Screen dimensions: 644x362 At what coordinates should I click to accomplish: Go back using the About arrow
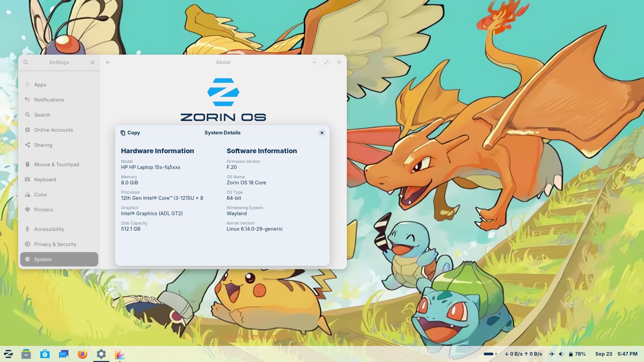(x=108, y=62)
